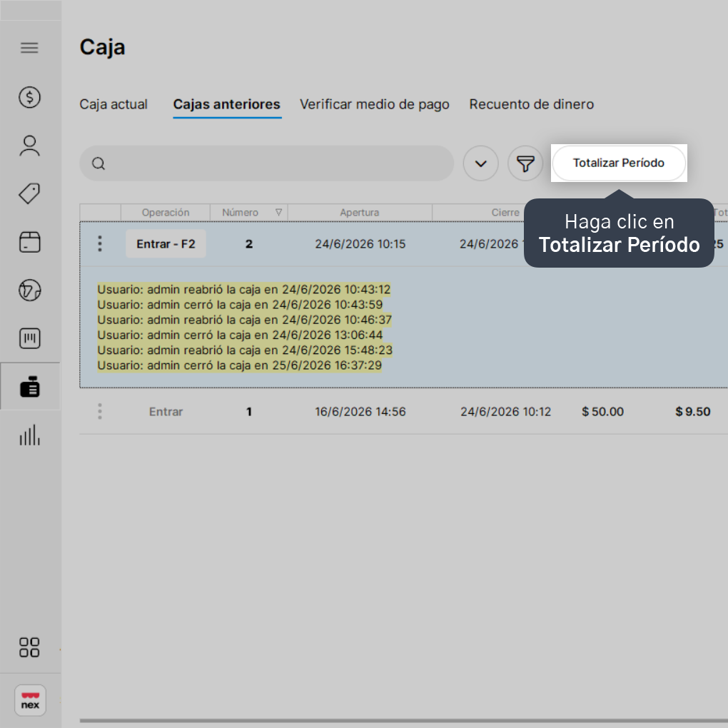Click the $ 9.50 amount cell
Screen dimensions: 728x728
click(693, 411)
